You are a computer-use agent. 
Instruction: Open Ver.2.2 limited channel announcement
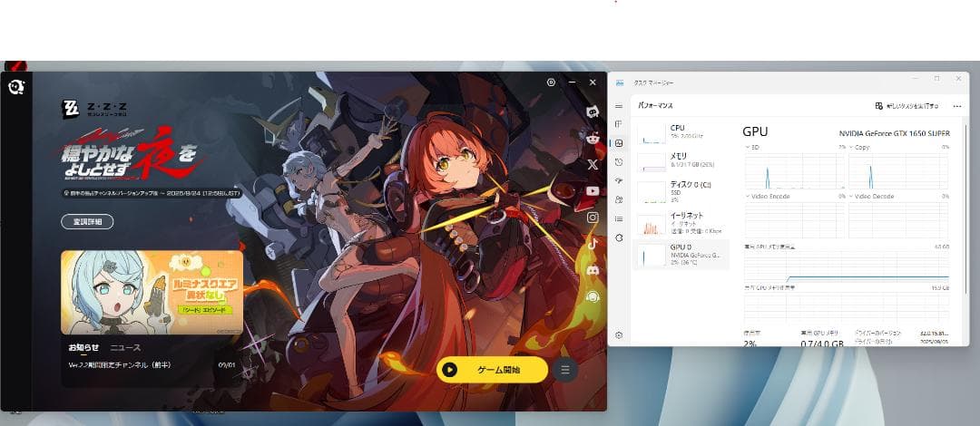tap(152, 364)
